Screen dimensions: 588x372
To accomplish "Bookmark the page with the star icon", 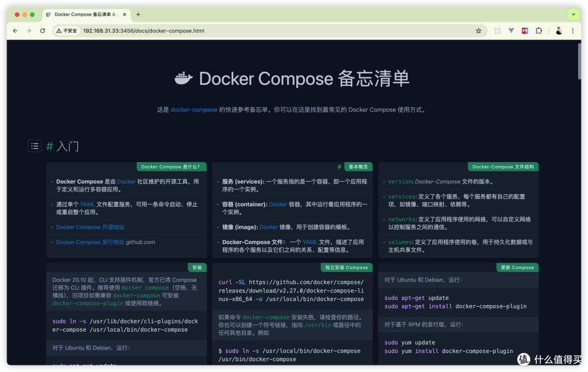I will click(x=479, y=30).
